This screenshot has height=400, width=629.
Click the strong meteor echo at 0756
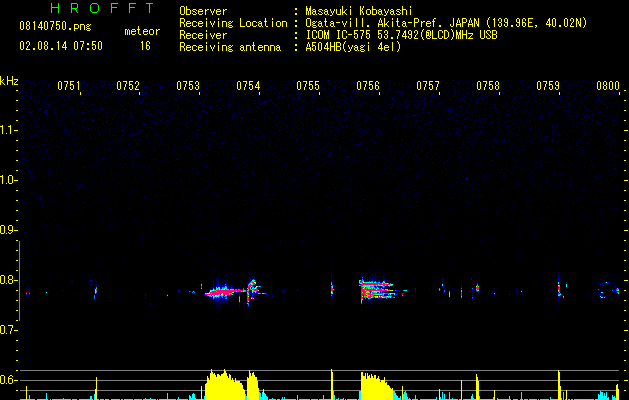[x=379, y=290]
